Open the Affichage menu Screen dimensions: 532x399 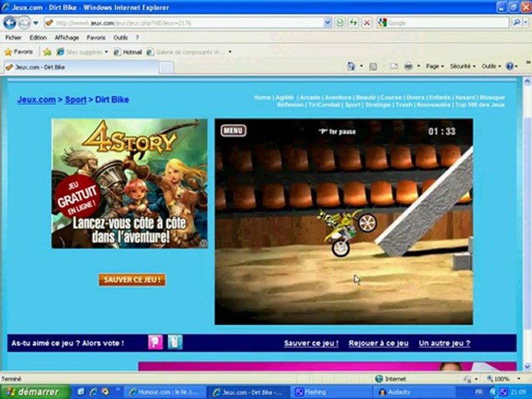(x=66, y=38)
